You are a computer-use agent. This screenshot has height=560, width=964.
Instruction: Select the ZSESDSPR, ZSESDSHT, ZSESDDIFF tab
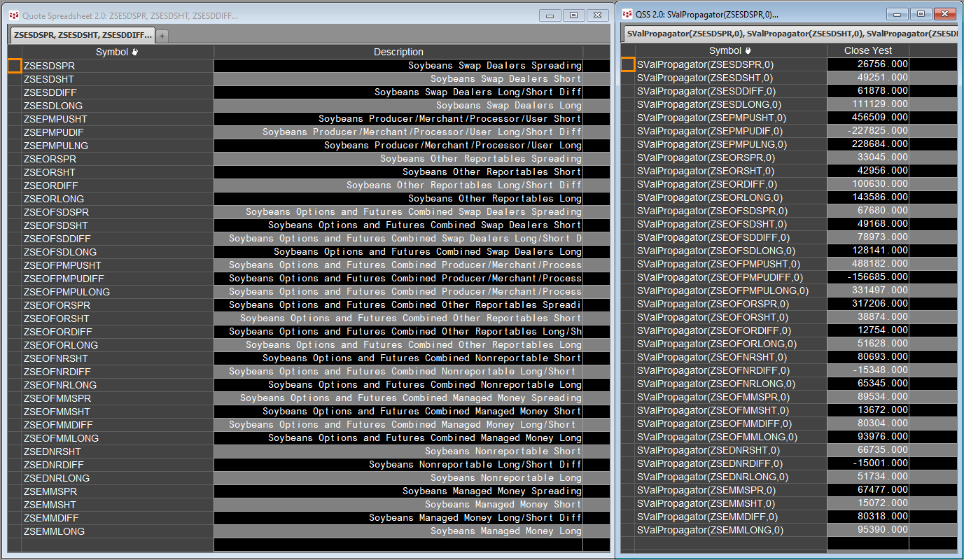(x=83, y=34)
